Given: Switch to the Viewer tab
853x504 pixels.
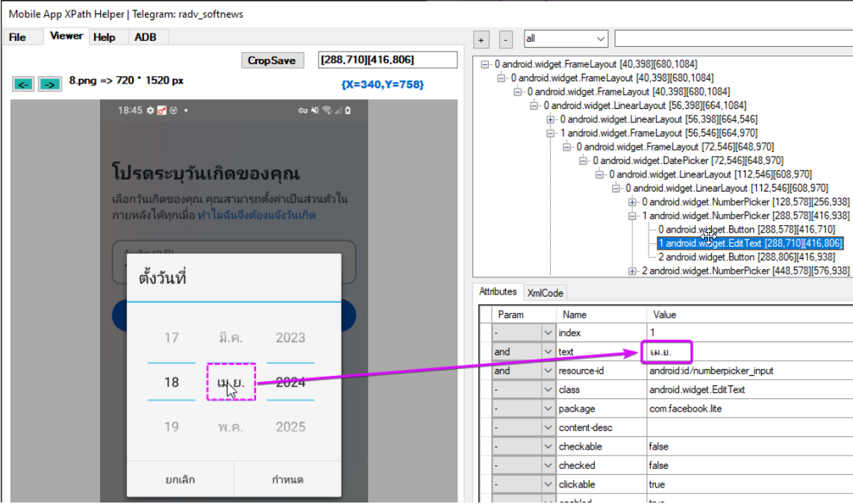Looking at the screenshot, I should (x=66, y=36).
